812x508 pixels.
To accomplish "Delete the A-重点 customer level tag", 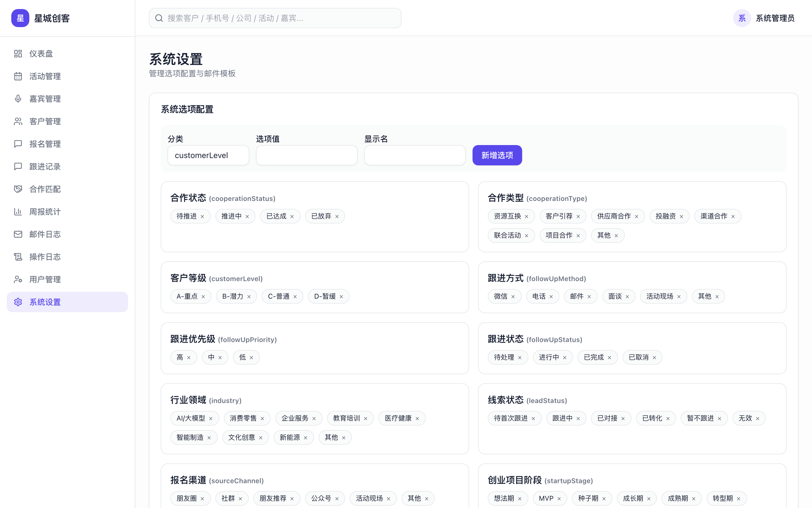I will (203, 297).
